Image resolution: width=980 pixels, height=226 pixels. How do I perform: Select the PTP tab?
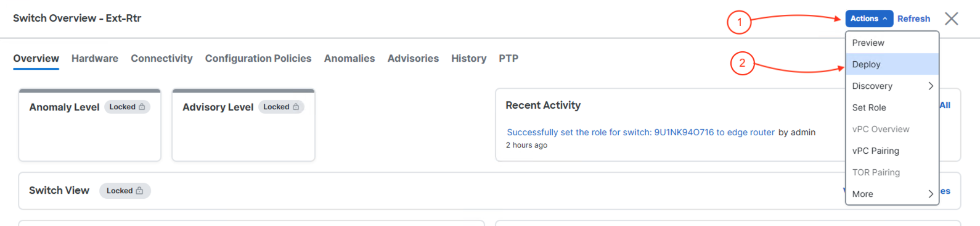click(508, 58)
